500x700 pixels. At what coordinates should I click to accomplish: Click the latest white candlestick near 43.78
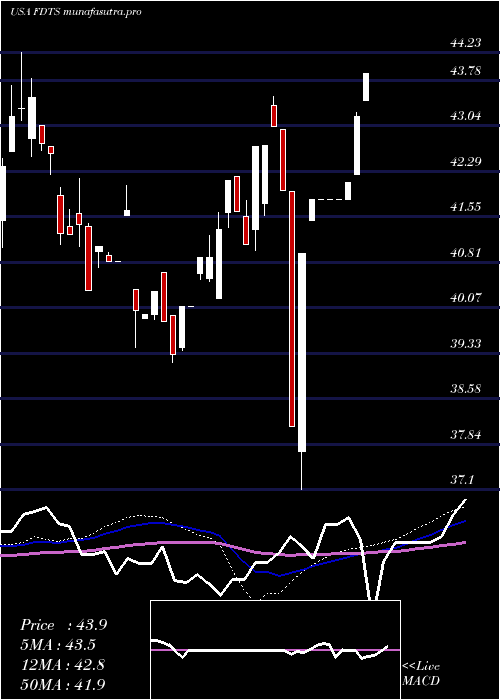tap(366, 87)
